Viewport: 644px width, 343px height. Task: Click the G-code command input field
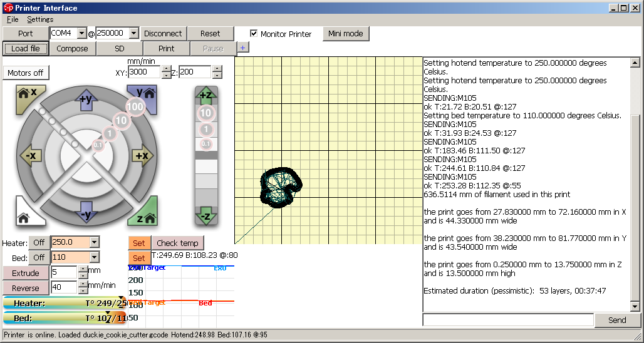click(x=508, y=320)
